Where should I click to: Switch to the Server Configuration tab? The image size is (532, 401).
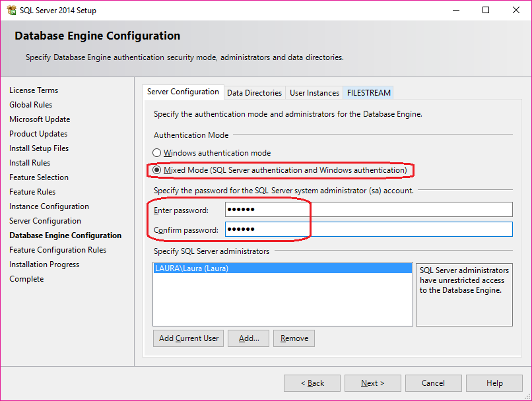tap(183, 92)
